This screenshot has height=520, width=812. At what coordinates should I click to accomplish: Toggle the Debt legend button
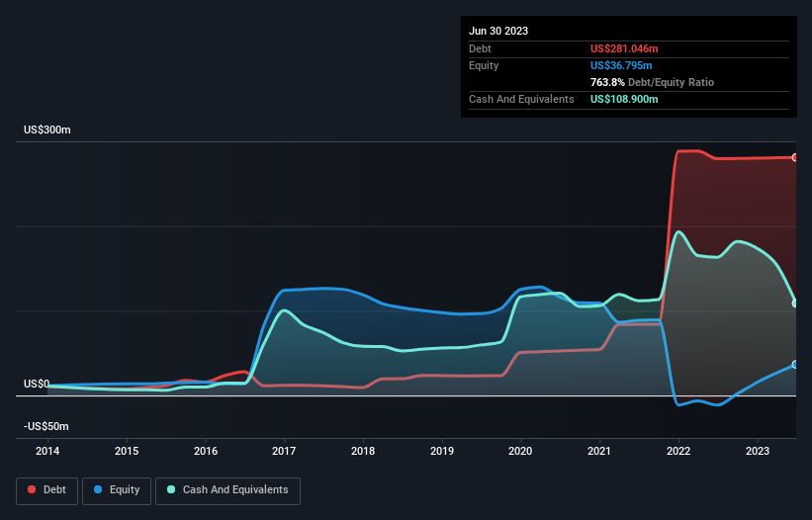(x=47, y=490)
